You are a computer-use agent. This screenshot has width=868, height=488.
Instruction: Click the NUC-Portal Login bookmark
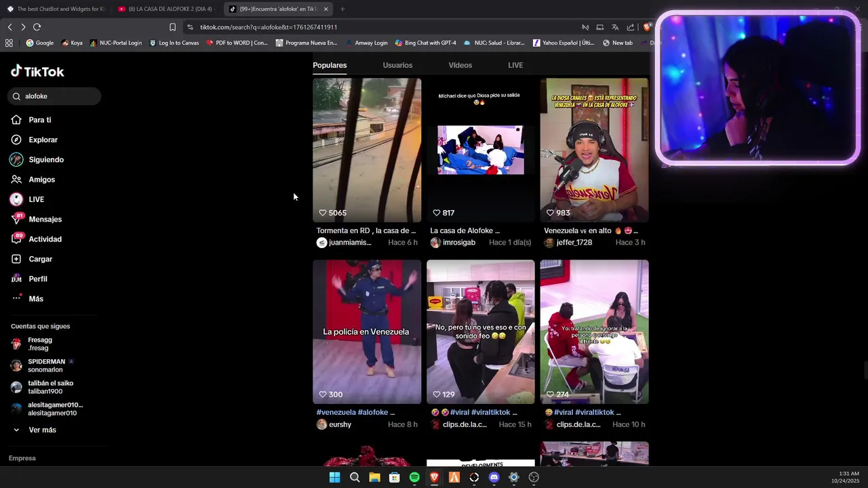point(116,43)
